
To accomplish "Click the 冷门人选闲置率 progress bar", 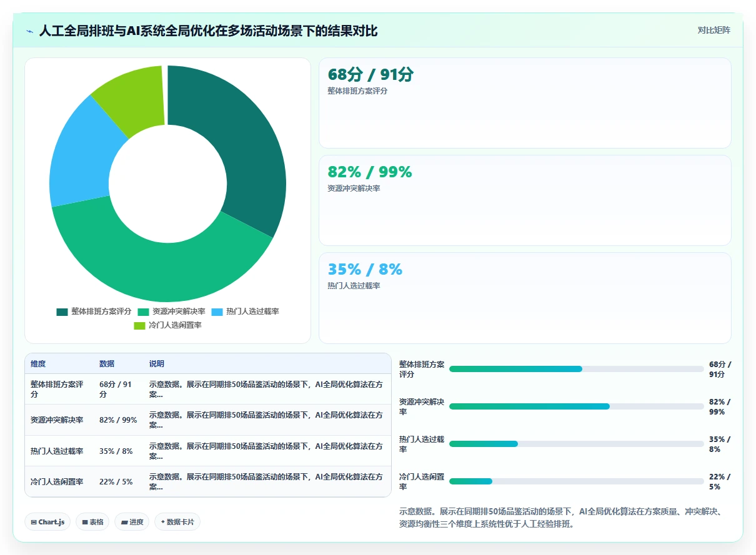I will (x=577, y=481).
